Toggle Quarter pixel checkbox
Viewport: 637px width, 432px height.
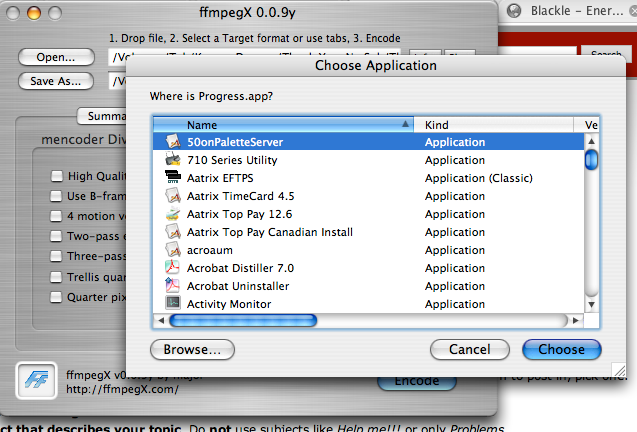point(56,297)
